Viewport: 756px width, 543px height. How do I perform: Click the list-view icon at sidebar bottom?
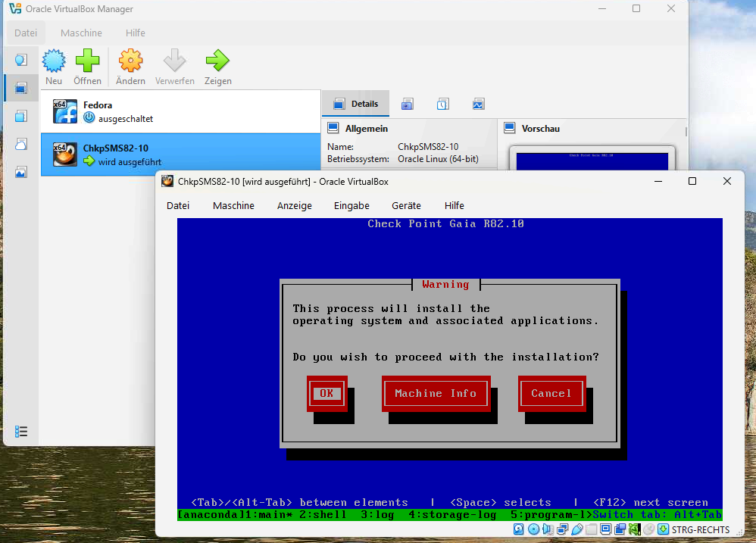20,431
